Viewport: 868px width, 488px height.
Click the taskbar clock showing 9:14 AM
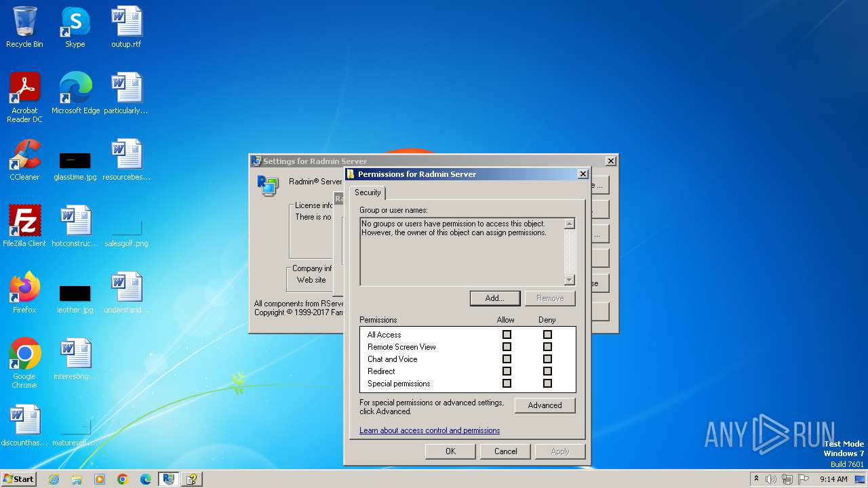click(x=833, y=479)
